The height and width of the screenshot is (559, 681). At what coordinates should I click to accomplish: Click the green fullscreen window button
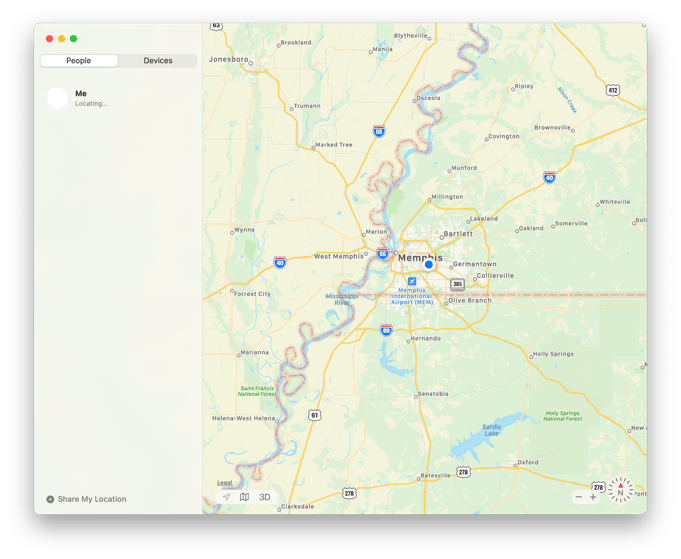[x=73, y=39]
